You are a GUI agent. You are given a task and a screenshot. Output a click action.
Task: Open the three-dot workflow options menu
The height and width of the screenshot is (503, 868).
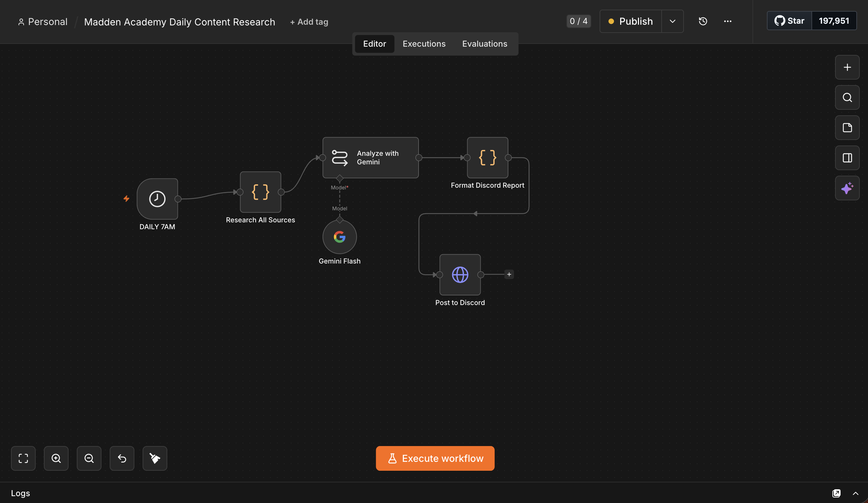pos(727,21)
